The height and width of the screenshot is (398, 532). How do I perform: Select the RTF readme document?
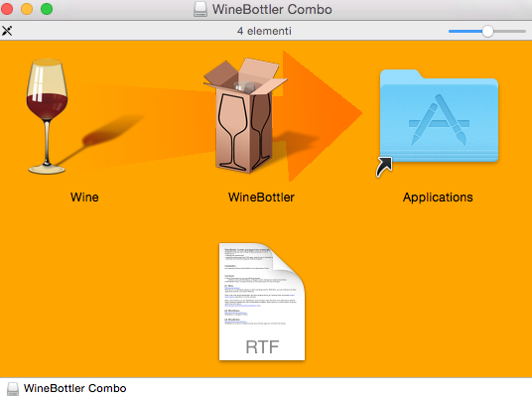262,302
